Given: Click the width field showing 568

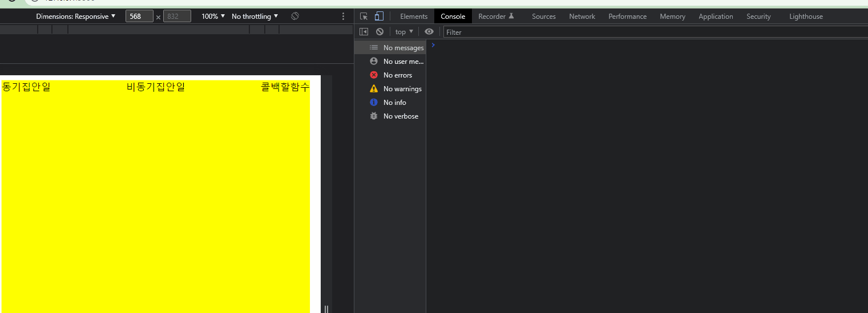Looking at the screenshot, I should point(139,17).
